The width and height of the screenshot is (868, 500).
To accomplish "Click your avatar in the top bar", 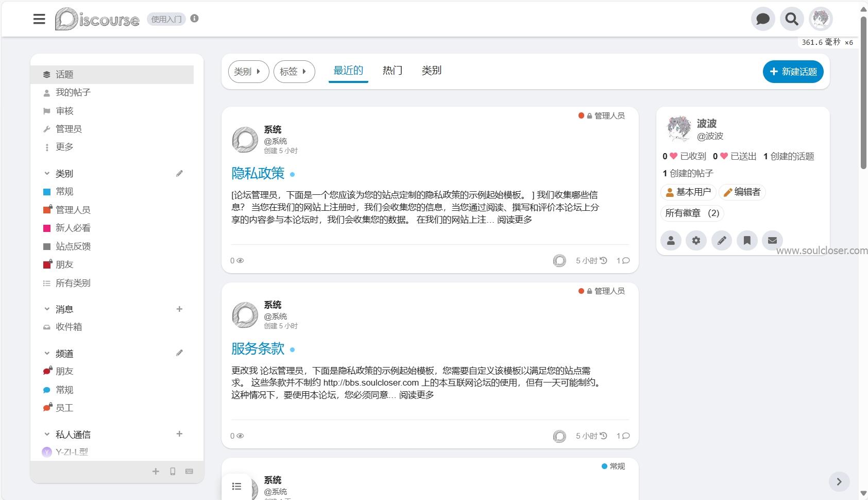I will pyautogui.click(x=821, y=19).
